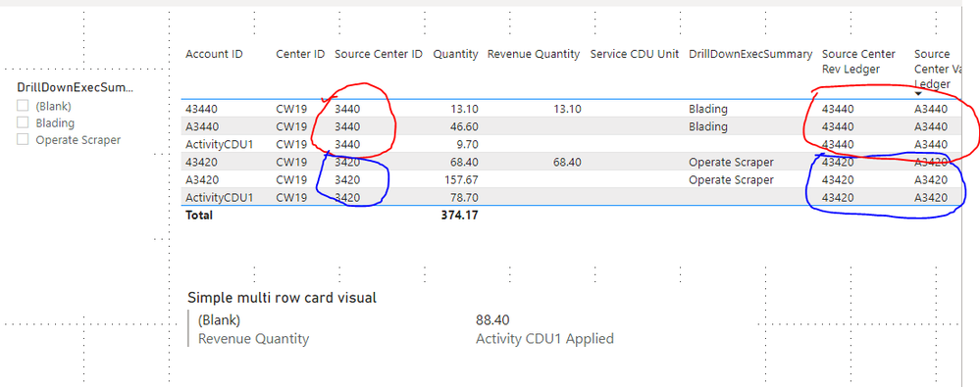Click DrillDownExecSummary column header in table
This screenshot has height=387, width=980.
coord(750,54)
